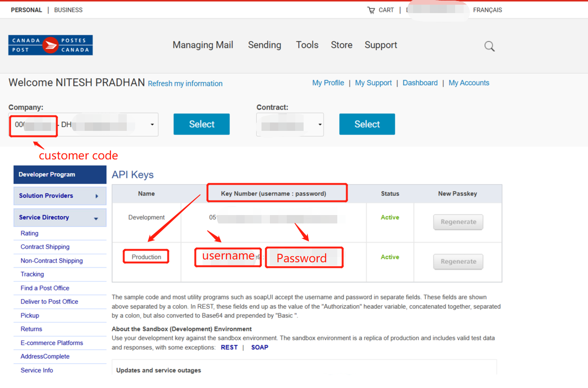Open the Tools menu
588x388 pixels.
coord(307,45)
